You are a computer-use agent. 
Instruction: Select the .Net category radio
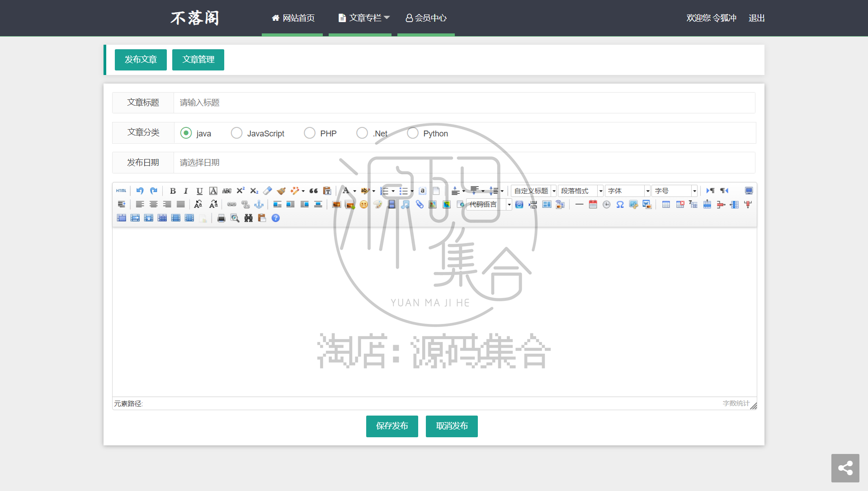pyautogui.click(x=362, y=133)
